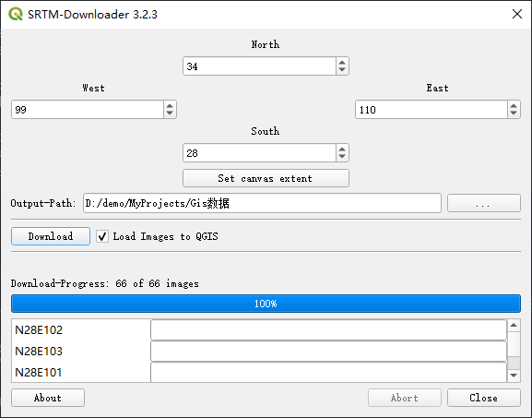
Task: Increase the South value with up arrow
Action: pos(342,149)
